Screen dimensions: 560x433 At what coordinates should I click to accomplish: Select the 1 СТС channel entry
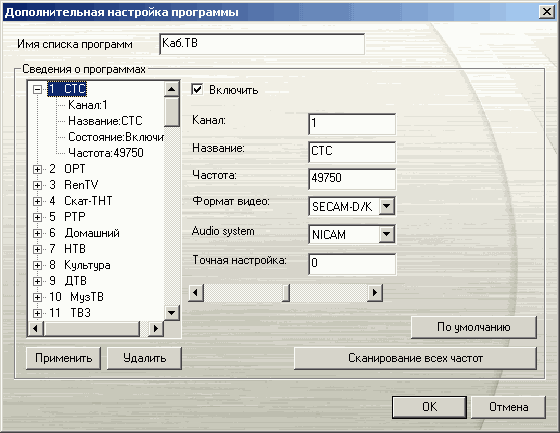point(67,89)
